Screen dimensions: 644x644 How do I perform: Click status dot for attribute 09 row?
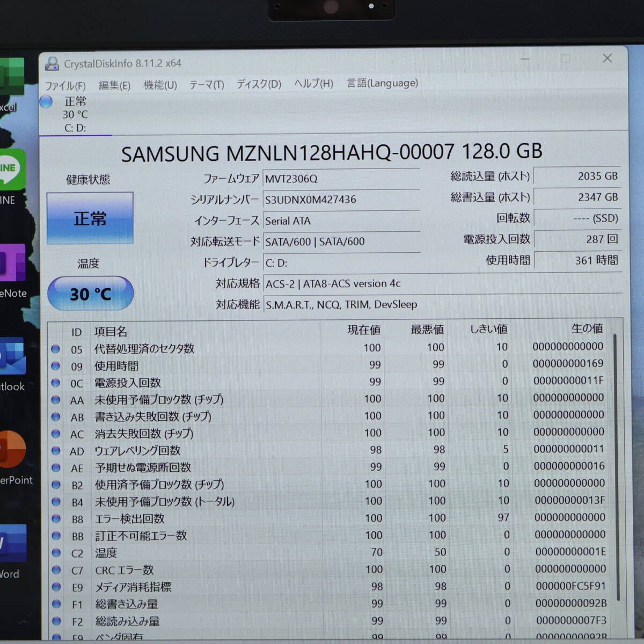coord(55,366)
